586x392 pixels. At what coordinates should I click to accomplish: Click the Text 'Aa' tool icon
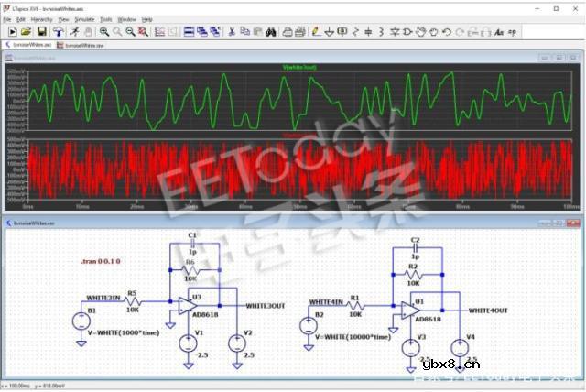click(499, 31)
